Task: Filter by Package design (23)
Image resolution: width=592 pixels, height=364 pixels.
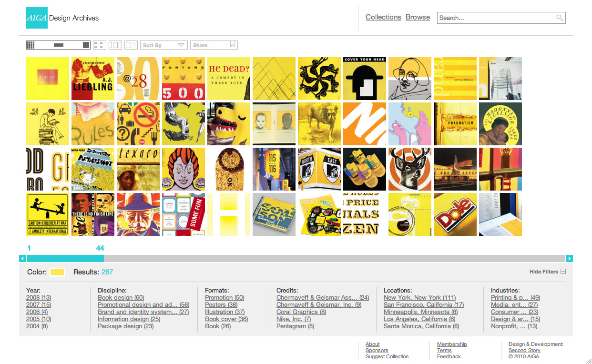Action: point(126,326)
